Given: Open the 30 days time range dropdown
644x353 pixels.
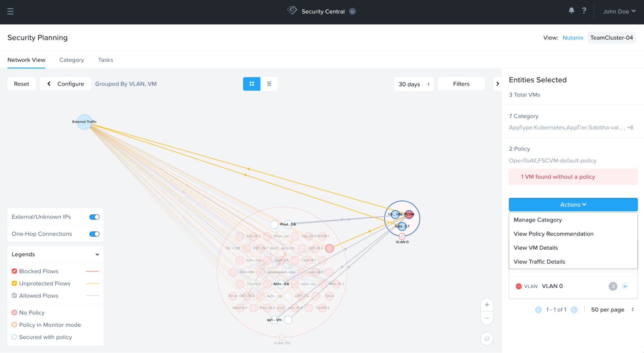Looking at the screenshot, I should click(414, 84).
